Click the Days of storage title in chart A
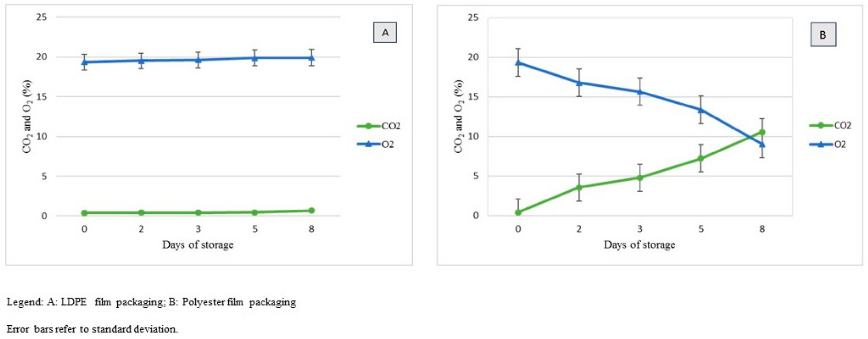 pyautogui.click(x=198, y=245)
